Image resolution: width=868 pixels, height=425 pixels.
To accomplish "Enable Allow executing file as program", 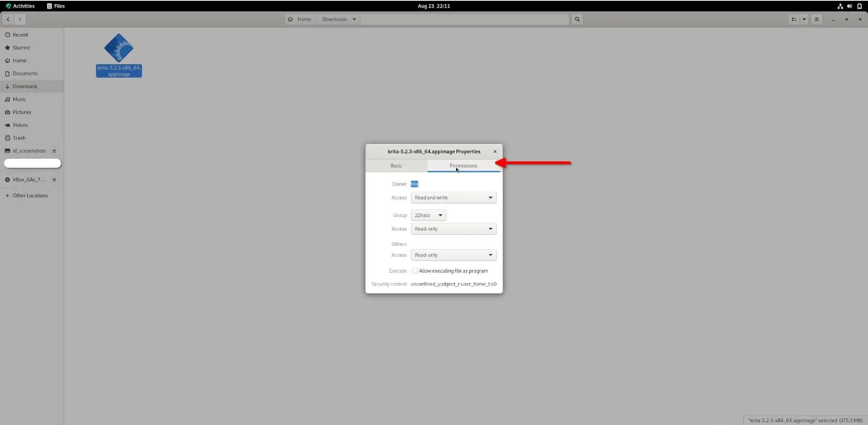I will pos(415,270).
